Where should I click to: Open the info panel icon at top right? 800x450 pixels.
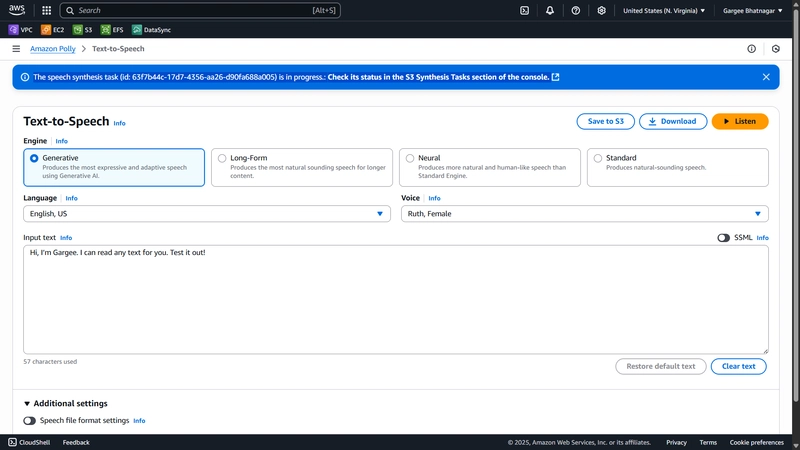click(752, 48)
